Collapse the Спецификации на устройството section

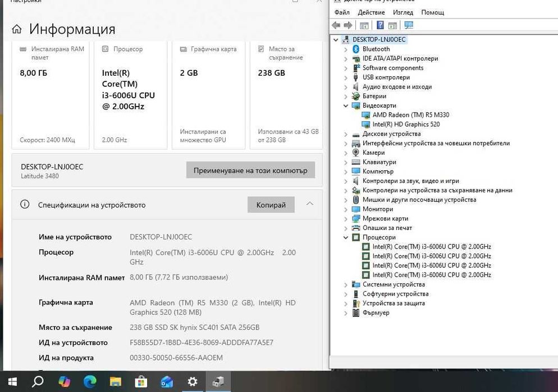click(x=310, y=204)
